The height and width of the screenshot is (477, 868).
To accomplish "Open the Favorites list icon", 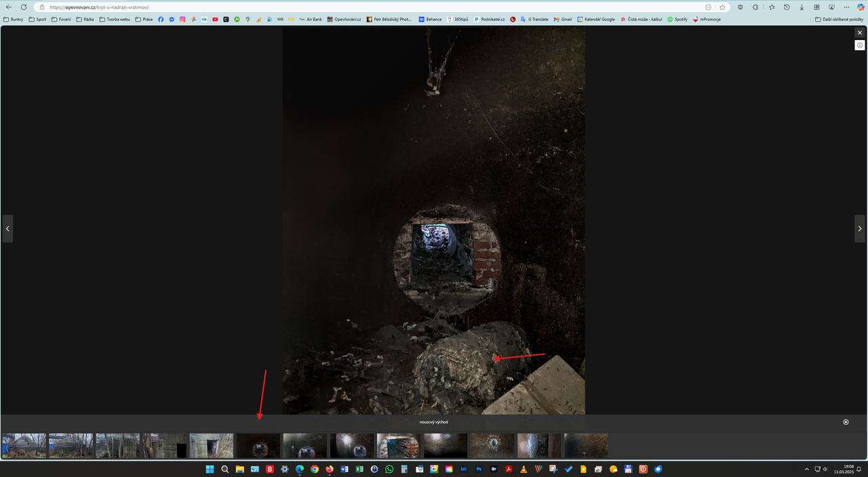I will click(772, 7).
